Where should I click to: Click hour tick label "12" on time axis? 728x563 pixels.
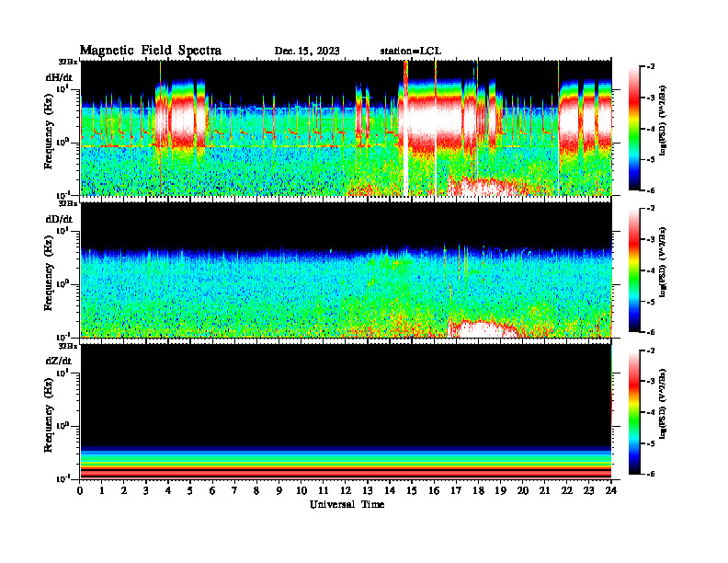(346, 490)
